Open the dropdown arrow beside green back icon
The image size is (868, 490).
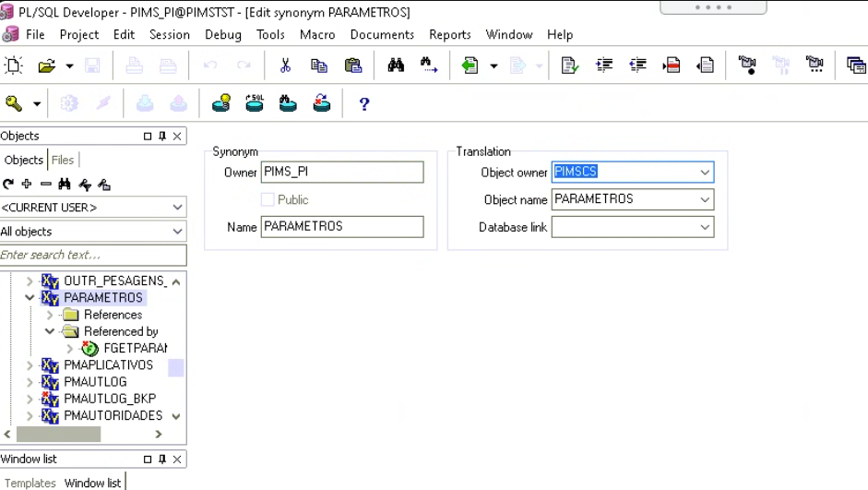click(x=493, y=66)
